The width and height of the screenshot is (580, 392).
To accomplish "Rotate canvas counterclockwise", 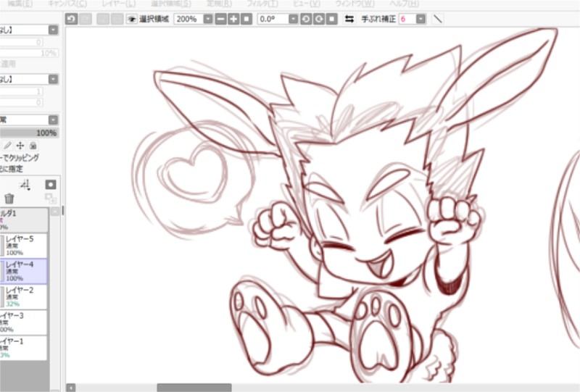I will [x=306, y=19].
